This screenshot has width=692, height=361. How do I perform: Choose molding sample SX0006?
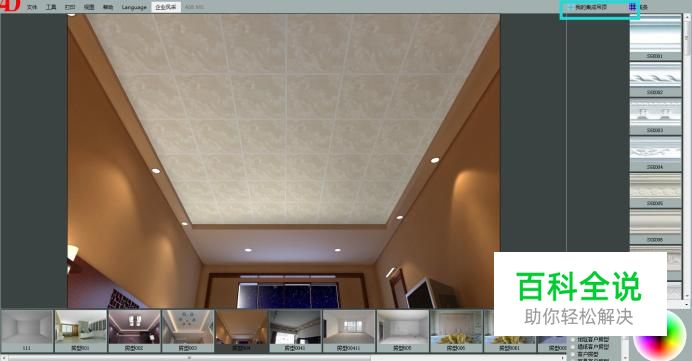click(655, 227)
